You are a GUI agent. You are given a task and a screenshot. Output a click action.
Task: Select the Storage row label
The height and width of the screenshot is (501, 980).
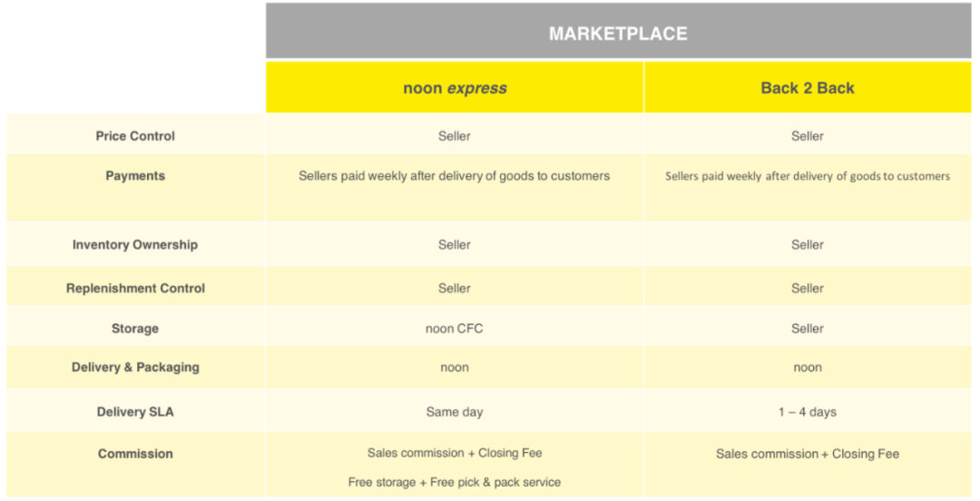[135, 329]
